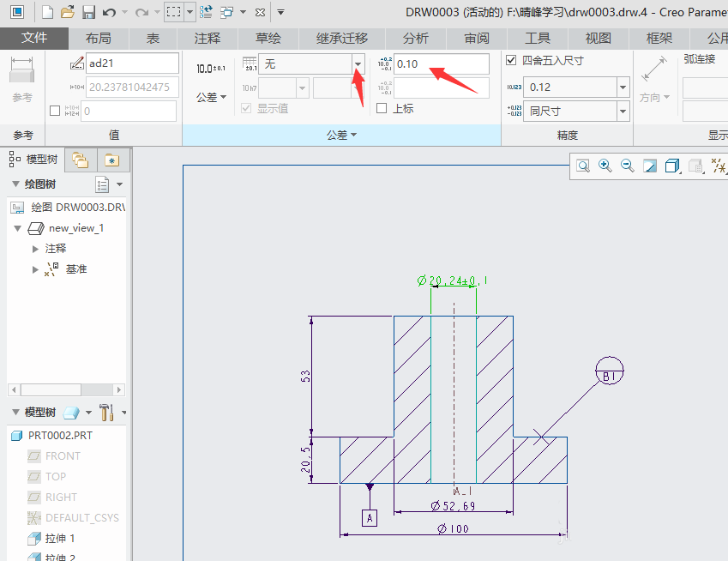The image size is (728, 561).
Task: Open the windows switch dropdown arrow
Action: pyautogui.click(x=243, y=12)
